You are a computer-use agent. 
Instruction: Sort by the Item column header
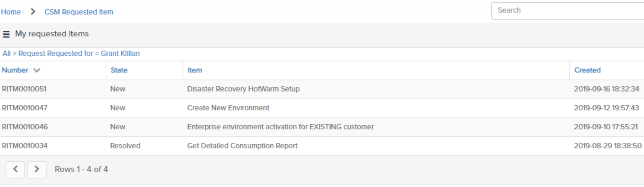coord(195,70)
